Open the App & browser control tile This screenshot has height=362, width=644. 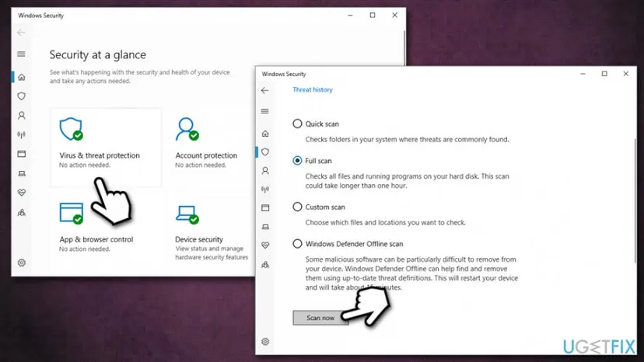[x=96, y=227]
